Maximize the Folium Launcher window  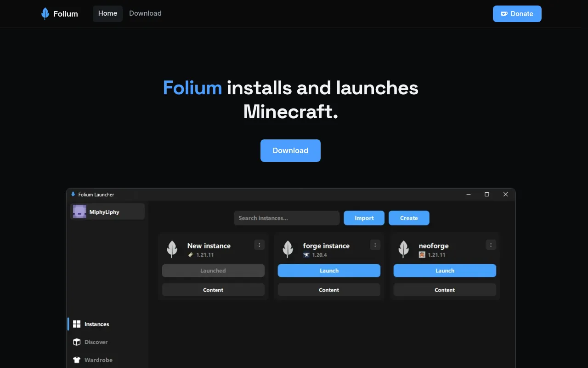(x=487, y=195)
